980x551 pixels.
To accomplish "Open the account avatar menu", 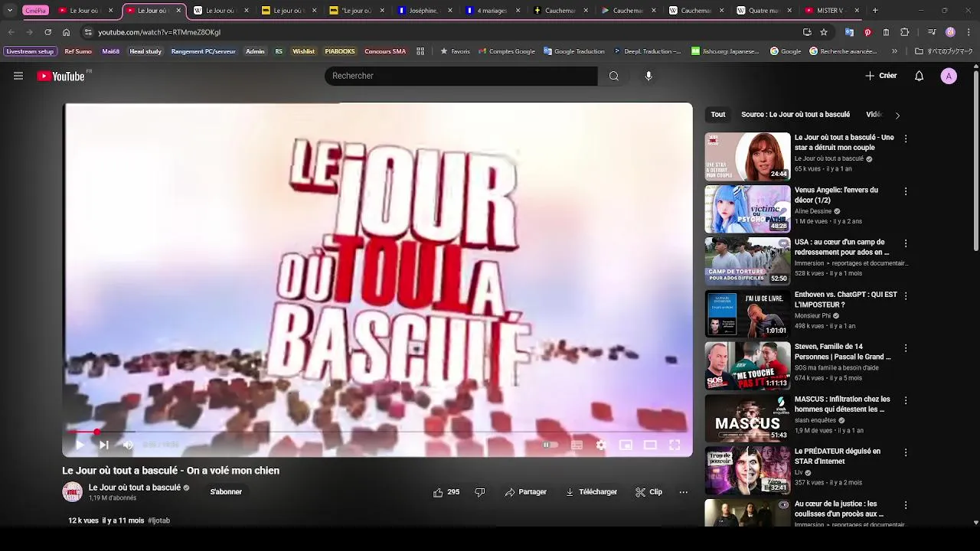I will point(949,76).
